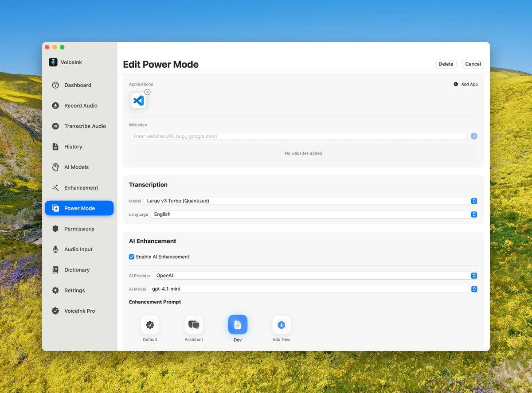The image size is (532, 393).
Task: Select the Power Mode sidebar item
Action: [x=79, y=208]
